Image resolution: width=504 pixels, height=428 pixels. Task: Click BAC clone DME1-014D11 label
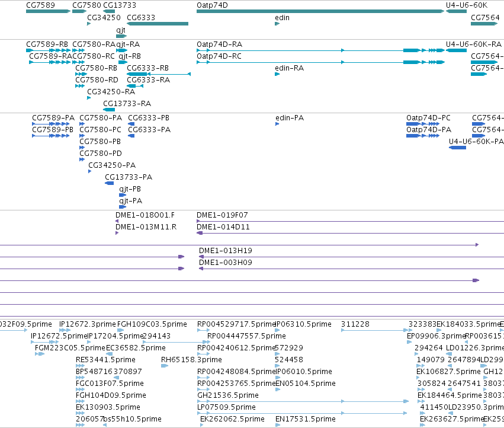pos(223,227)
